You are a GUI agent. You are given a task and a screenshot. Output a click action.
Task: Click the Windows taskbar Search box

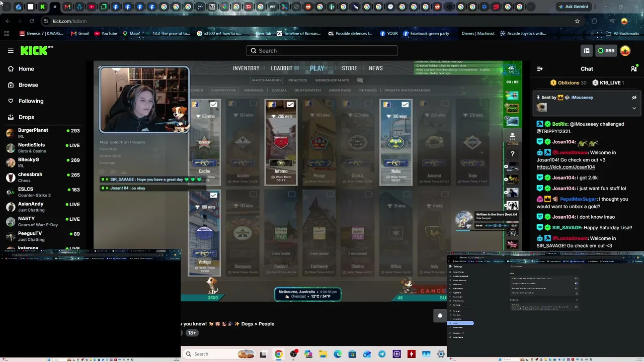point(219,354)
